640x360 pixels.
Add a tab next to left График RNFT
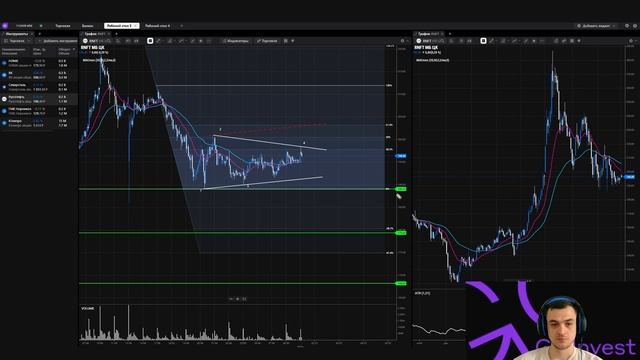(116, 34)
